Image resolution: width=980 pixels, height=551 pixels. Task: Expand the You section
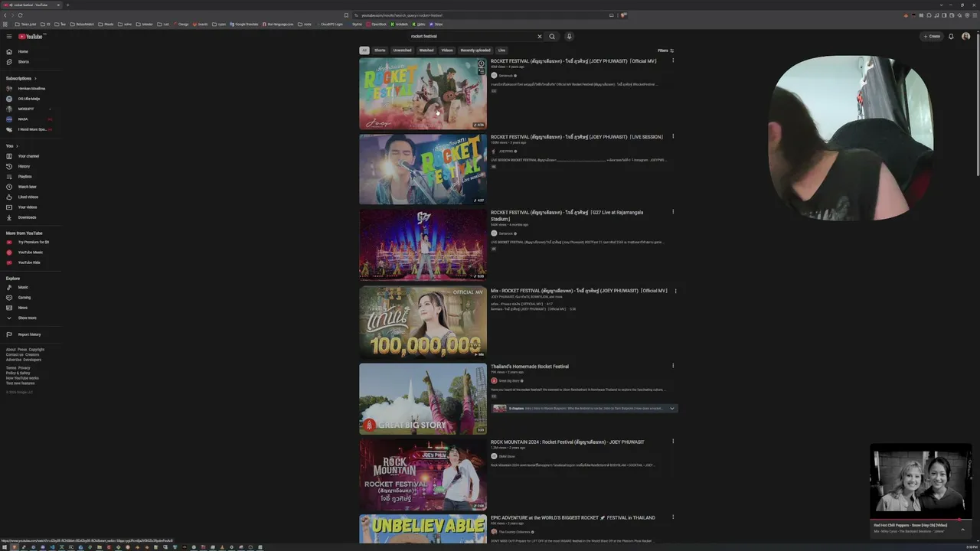tap(12, 145)
